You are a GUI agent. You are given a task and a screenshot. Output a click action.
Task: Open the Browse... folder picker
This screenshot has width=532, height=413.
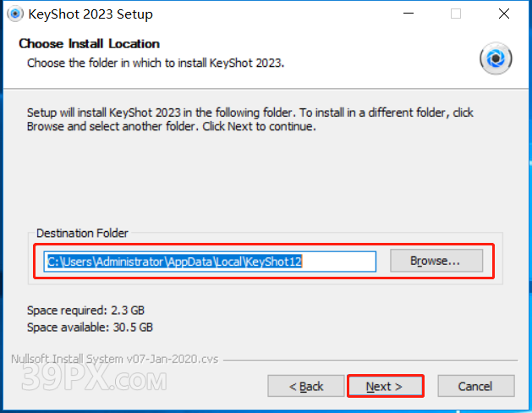click(x=436, y=261)
